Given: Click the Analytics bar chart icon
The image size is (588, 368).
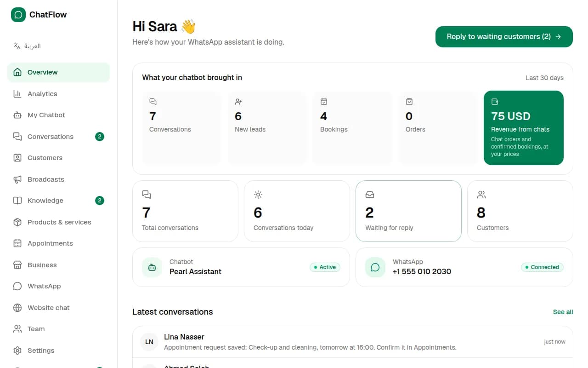Looking at the screenshot, I should (x=17, y=94).
